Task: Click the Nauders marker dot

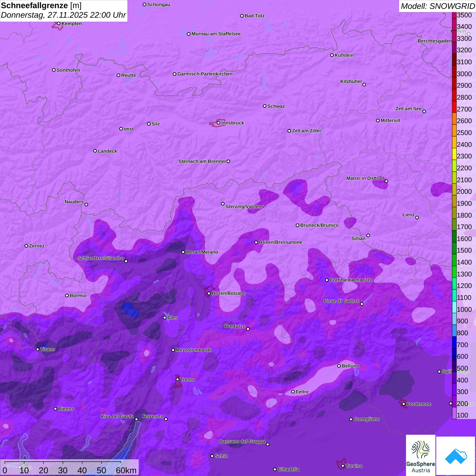Action: point(86,204)
